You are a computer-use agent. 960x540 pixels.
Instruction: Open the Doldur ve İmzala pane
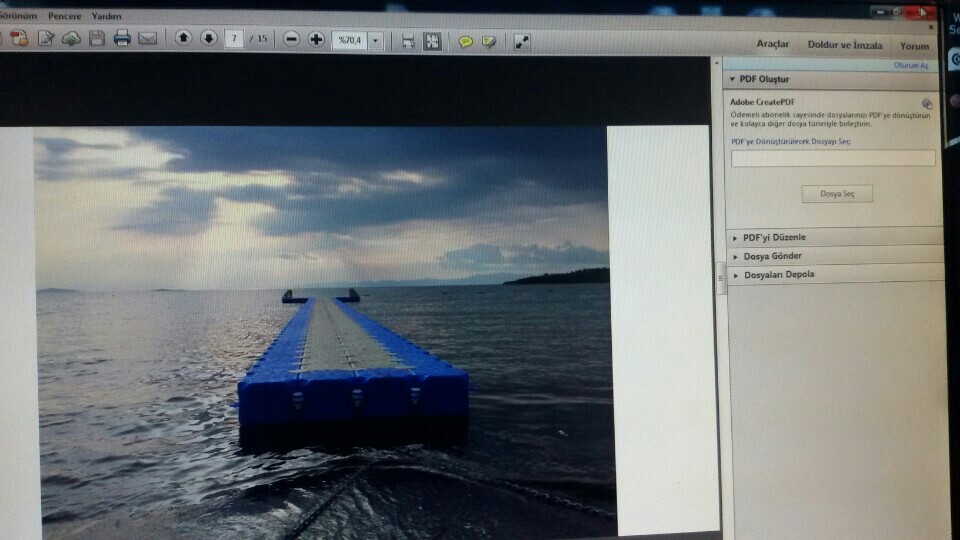845,45
